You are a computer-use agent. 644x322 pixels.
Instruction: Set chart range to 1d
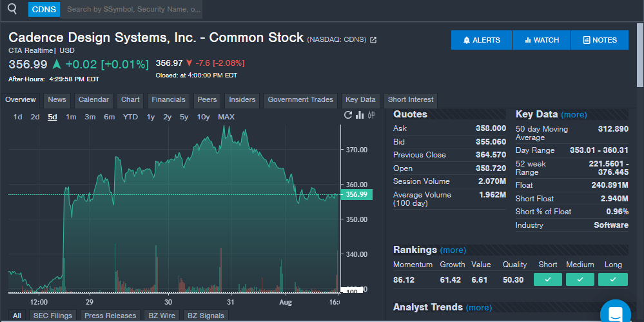tap(17, 117)
